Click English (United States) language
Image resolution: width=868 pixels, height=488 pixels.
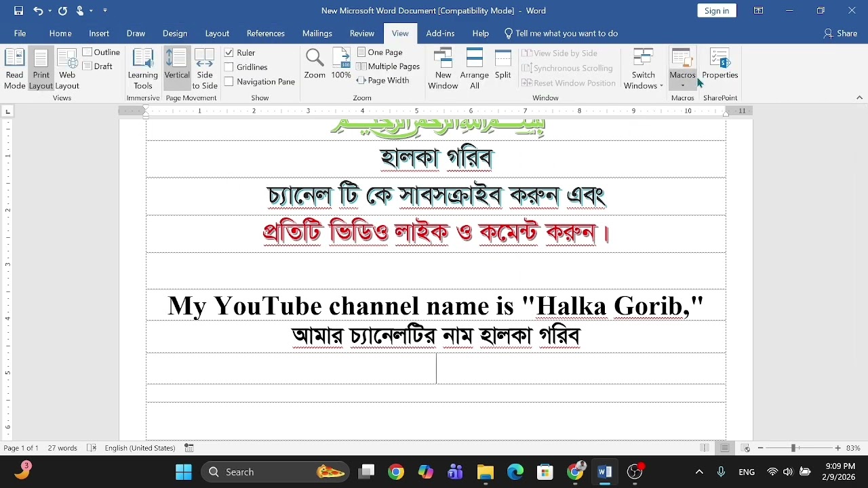[140, 448]
